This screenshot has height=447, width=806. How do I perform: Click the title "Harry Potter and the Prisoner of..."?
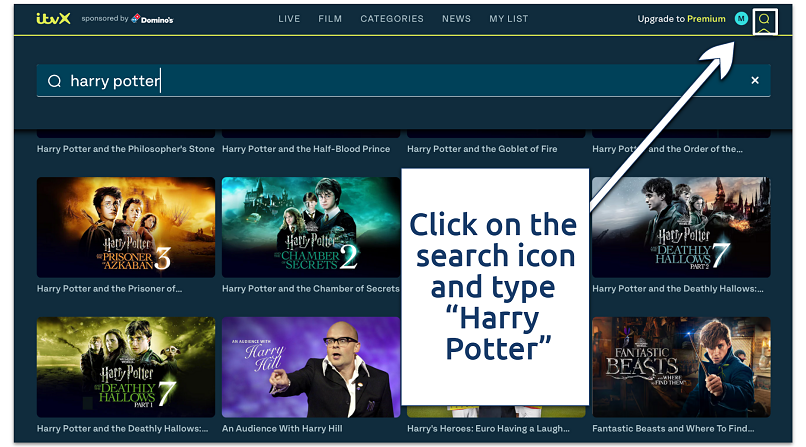(109, 289)
